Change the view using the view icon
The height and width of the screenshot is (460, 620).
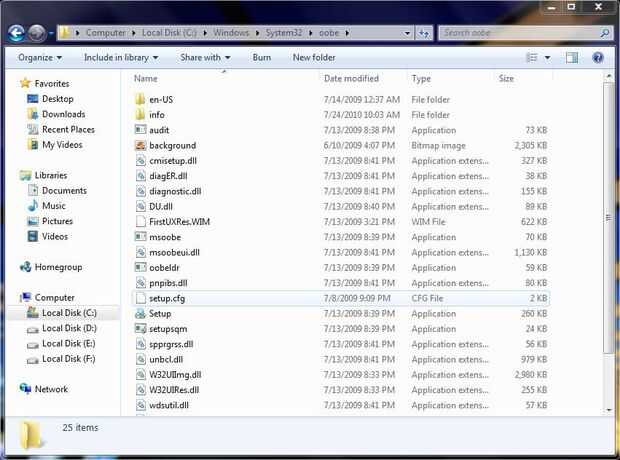point(532,58)
